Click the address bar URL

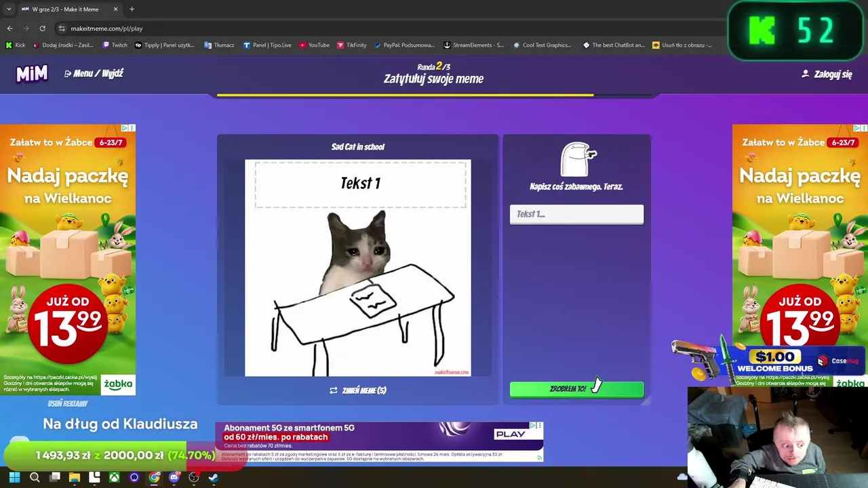(106, 28)
